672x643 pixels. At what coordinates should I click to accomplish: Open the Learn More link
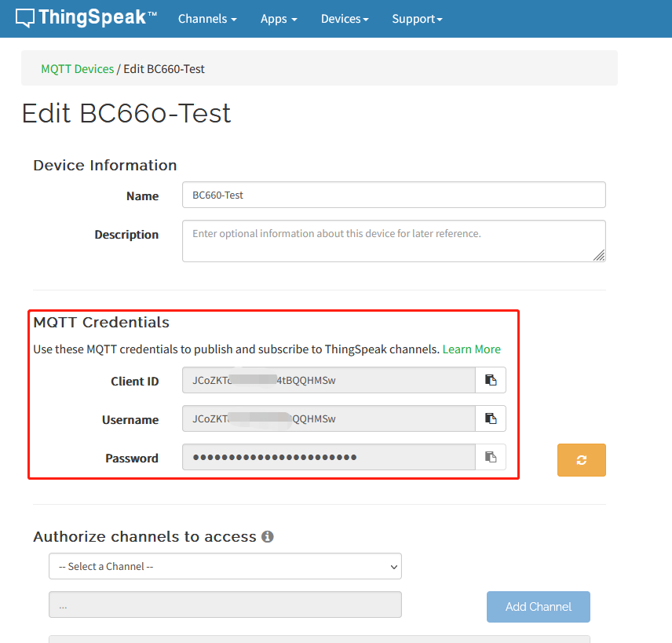pyautogui.click(x=472, y=349)
